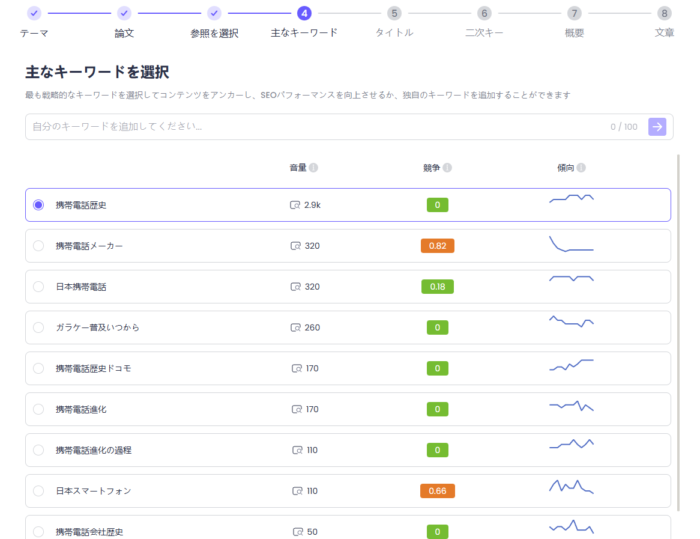Click the search volume icon in 携帯電話進化 row
Viewport: 700px width, 539px height.
[297, 409]
